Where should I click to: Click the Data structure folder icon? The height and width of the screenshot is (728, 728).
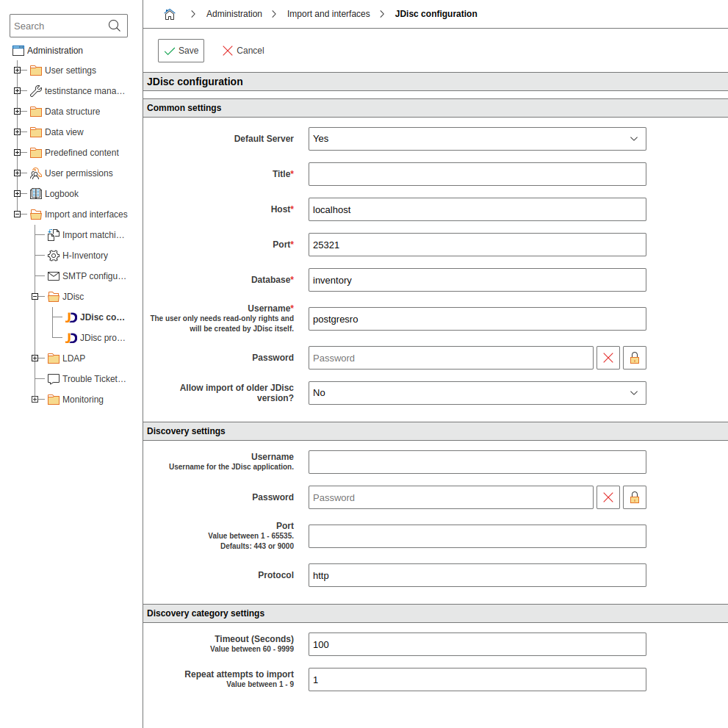36,112
